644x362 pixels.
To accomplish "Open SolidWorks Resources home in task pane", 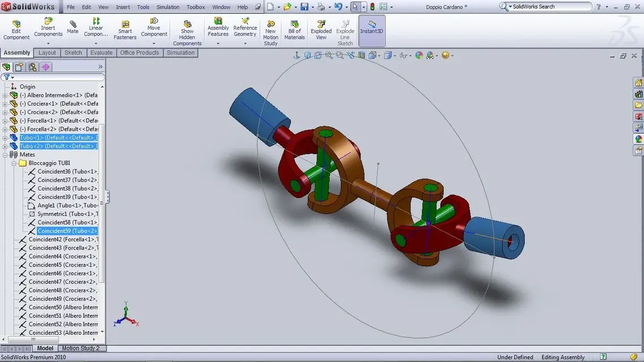I will [639, 83].
